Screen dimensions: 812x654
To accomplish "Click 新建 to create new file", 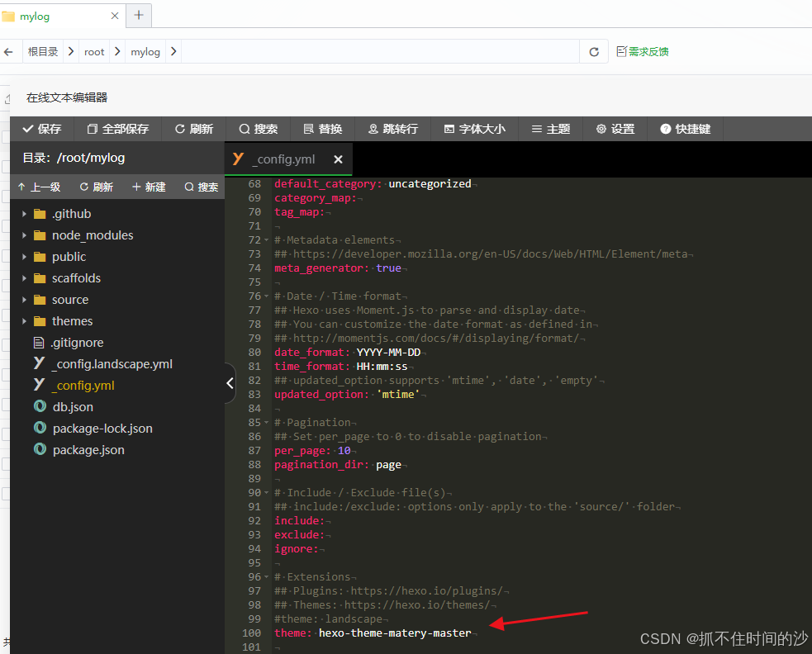I will (149, 187).
